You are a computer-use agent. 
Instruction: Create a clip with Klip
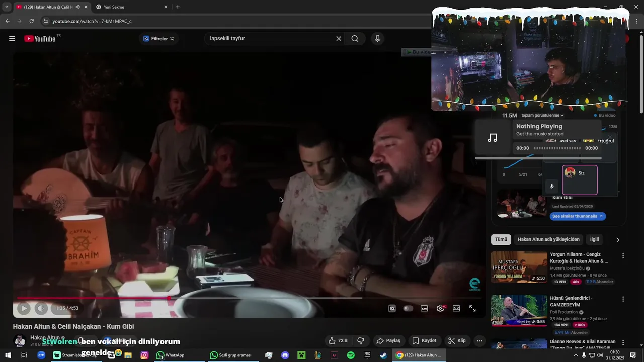(x=457, y=341)
